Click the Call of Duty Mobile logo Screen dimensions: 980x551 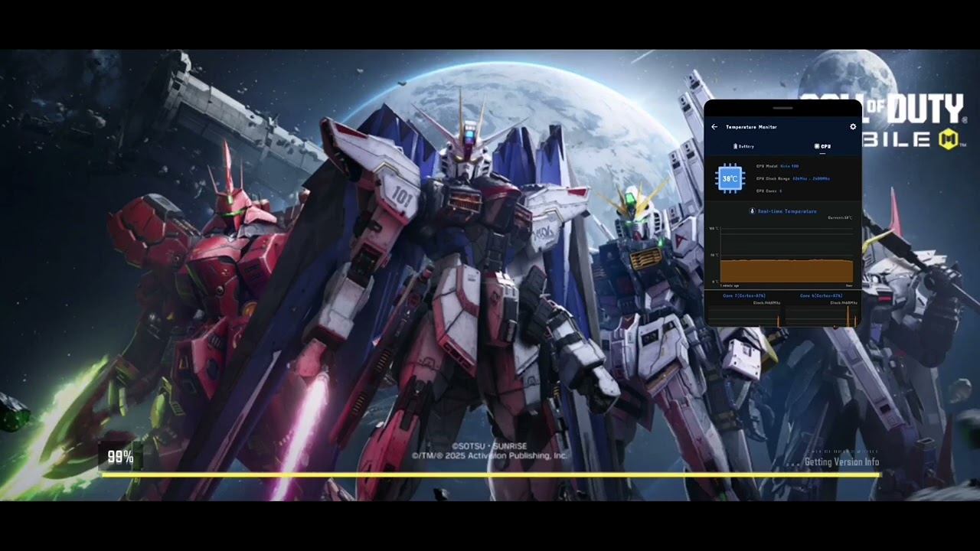(x=884, y=122)
